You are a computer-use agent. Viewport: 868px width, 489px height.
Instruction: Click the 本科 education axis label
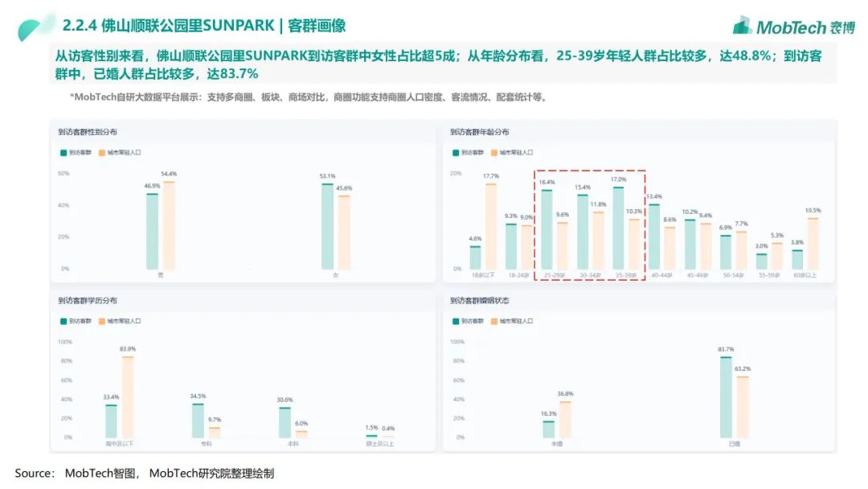[293, 444]
